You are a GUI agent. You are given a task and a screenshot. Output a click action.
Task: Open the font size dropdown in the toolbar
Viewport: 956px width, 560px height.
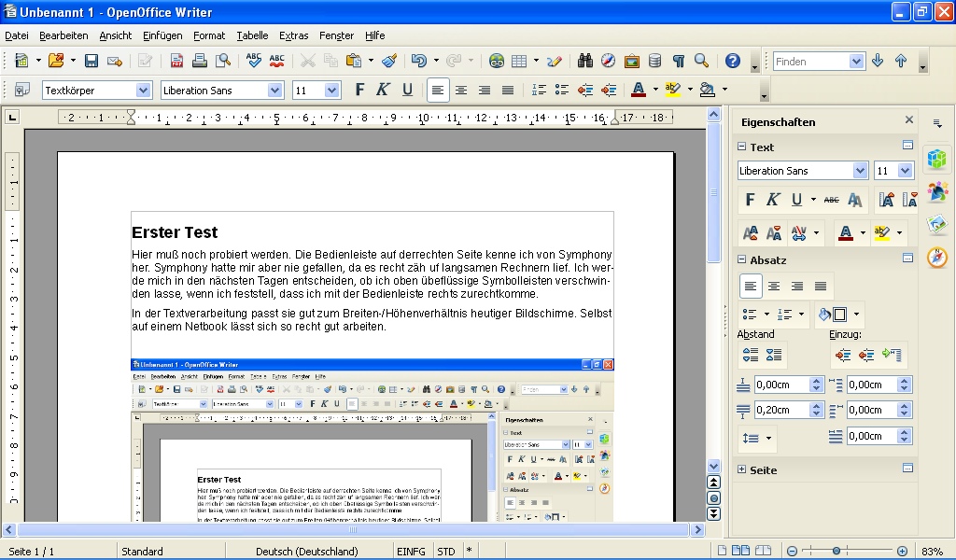(x=331, y=91)
